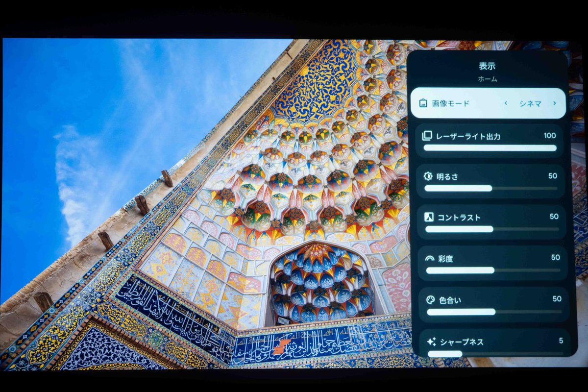This screenshot has height=392, width=588.
Task: Click the シャープネス slider track
Action: tap(494, 353)
